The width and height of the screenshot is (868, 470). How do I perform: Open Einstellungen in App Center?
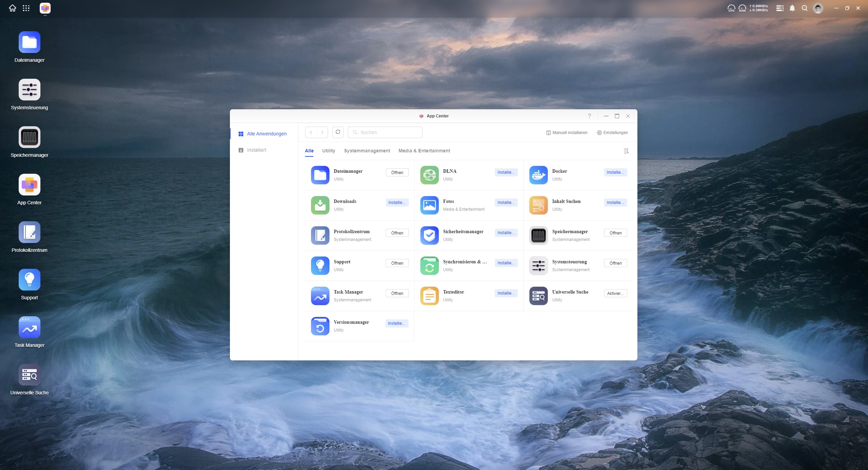(612, 133)
